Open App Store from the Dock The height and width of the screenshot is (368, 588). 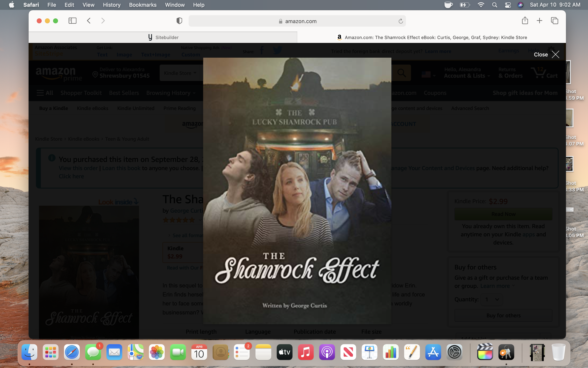(x=433, y=352)
